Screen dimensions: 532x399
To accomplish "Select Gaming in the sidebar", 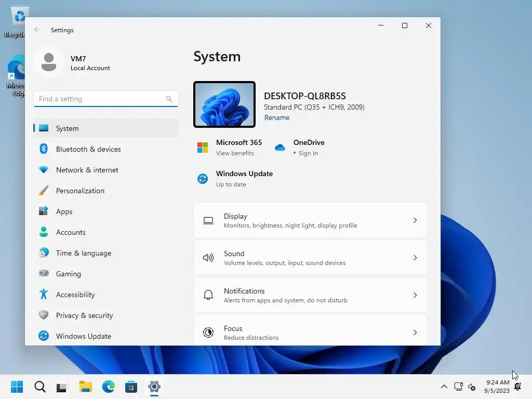I will coord(106,273).
